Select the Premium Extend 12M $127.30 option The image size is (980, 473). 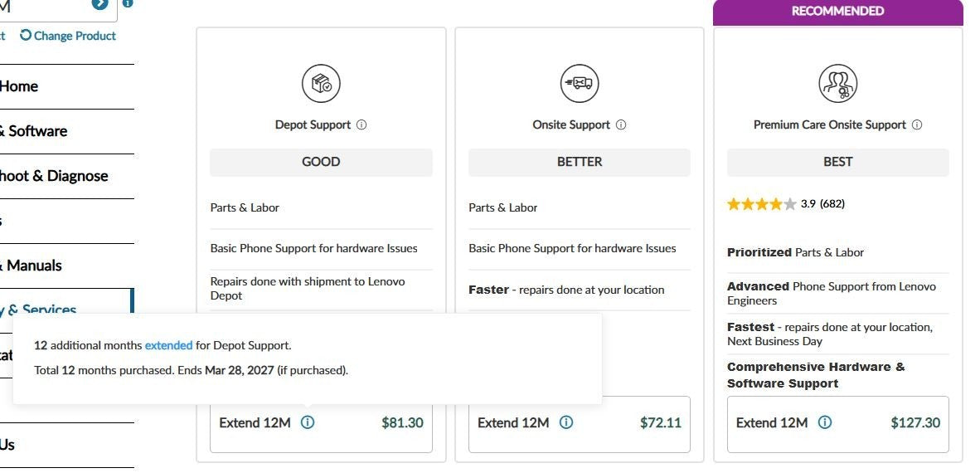837,423
